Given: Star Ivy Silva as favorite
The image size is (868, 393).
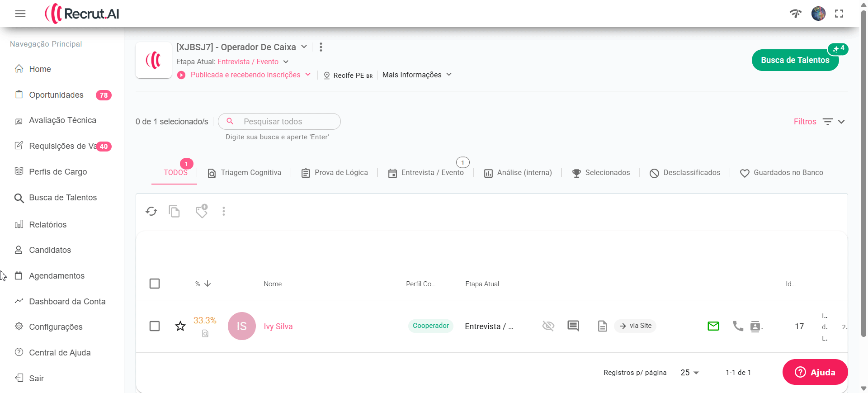Looking at the screenshot, I should 180,326.
